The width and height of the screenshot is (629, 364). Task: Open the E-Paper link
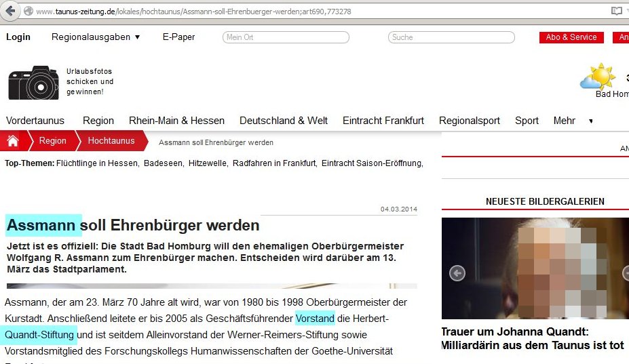pyautogui.click(x=178, y=37)
